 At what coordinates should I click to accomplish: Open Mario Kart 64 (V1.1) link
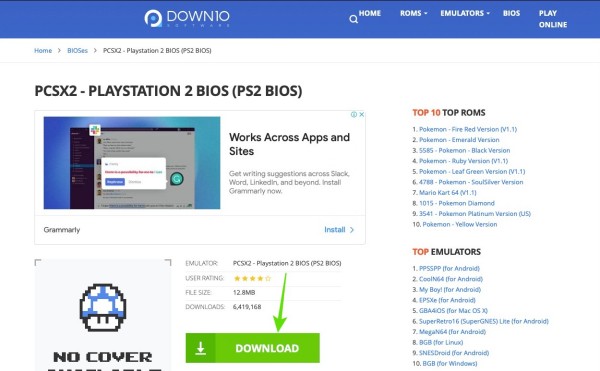448,193
